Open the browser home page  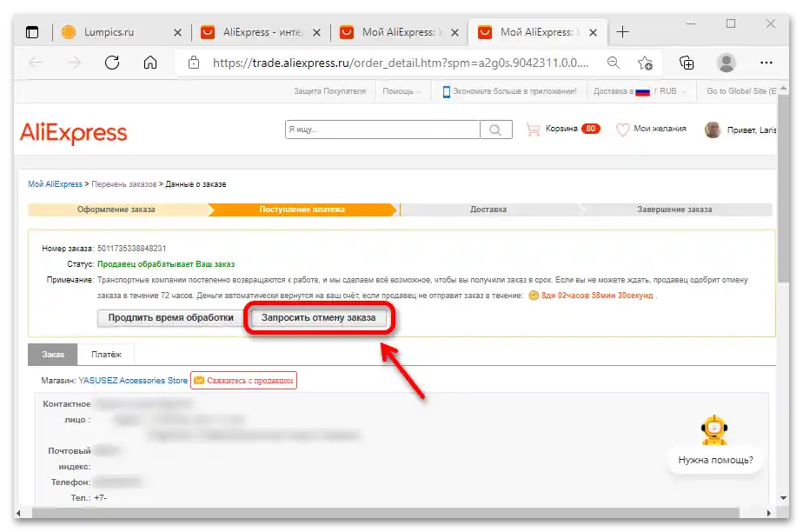pos(150,63)
